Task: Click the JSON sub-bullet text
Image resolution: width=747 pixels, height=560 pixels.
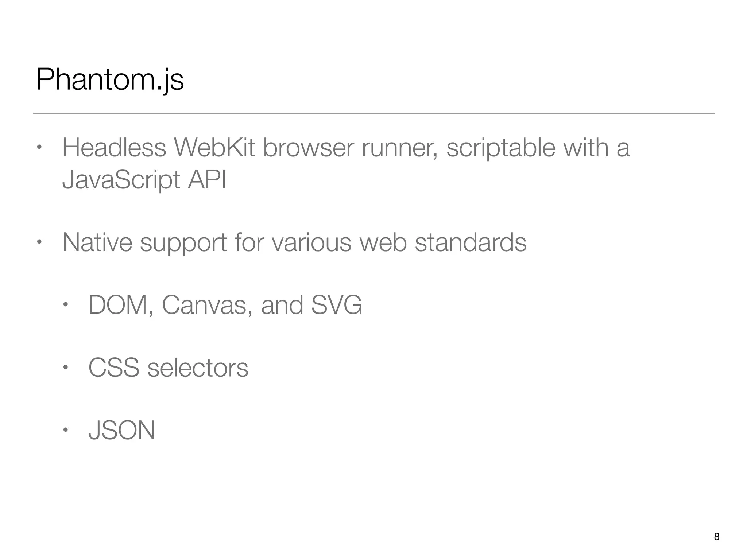Action: point(122,430)
